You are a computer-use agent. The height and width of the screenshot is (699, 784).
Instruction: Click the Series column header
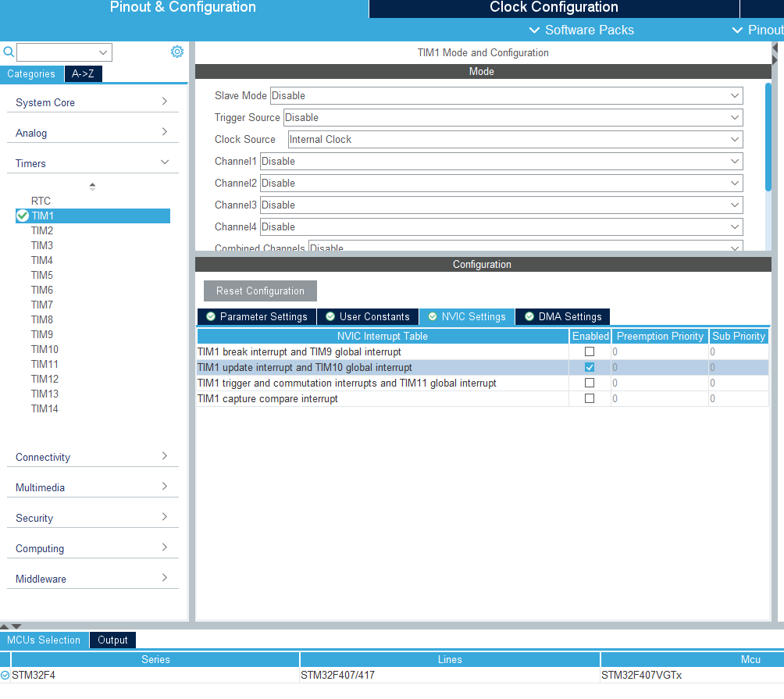tap(155, 659)
